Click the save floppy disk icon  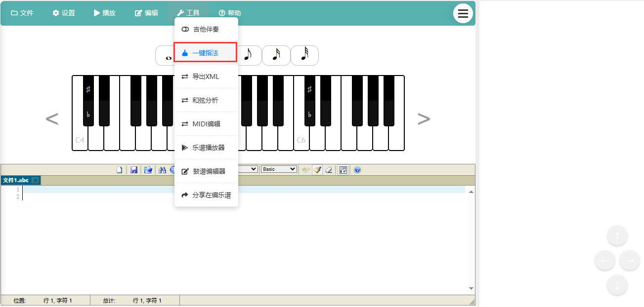click(x=133, y=170)
